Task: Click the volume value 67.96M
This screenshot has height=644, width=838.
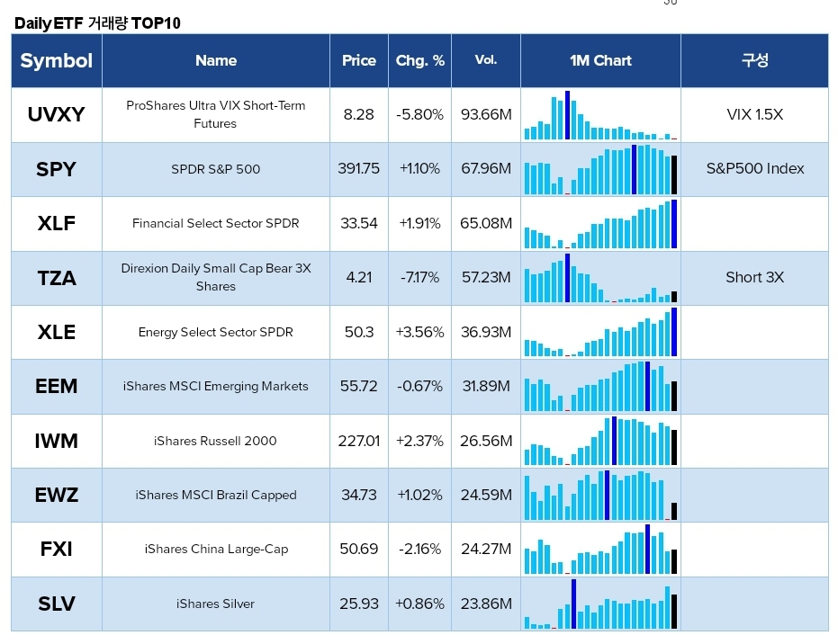Action: [x=486, y=169]
